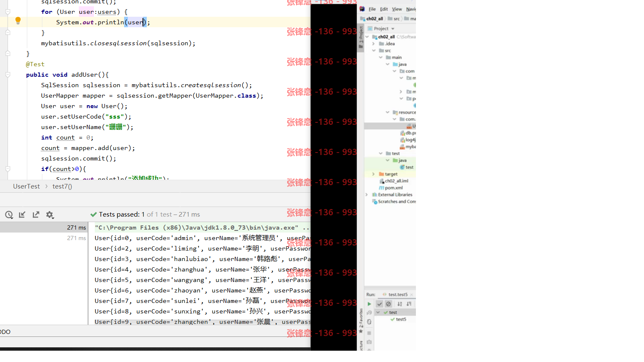
Task: Collapse the addUser method fold marker
Action: [8, 75]
